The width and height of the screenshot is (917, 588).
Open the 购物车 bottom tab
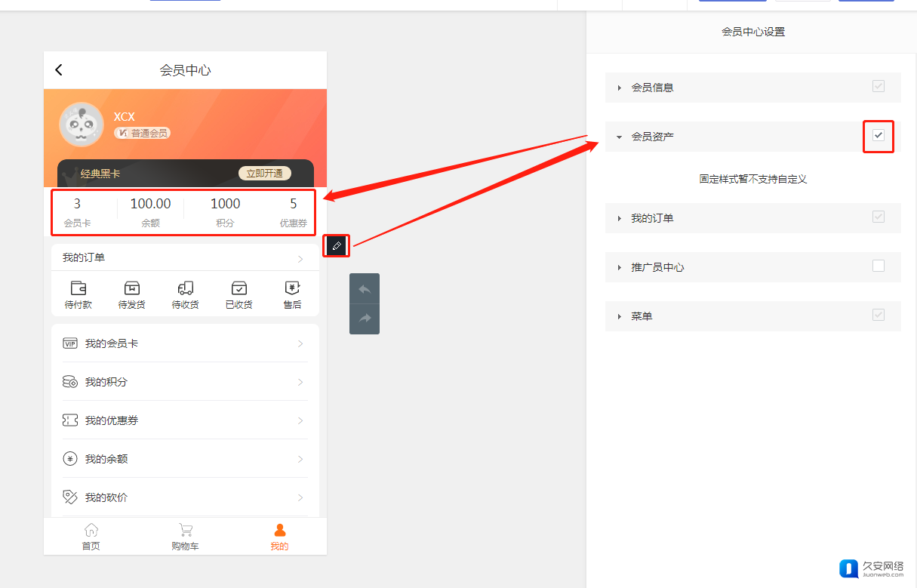coord(185,537)
